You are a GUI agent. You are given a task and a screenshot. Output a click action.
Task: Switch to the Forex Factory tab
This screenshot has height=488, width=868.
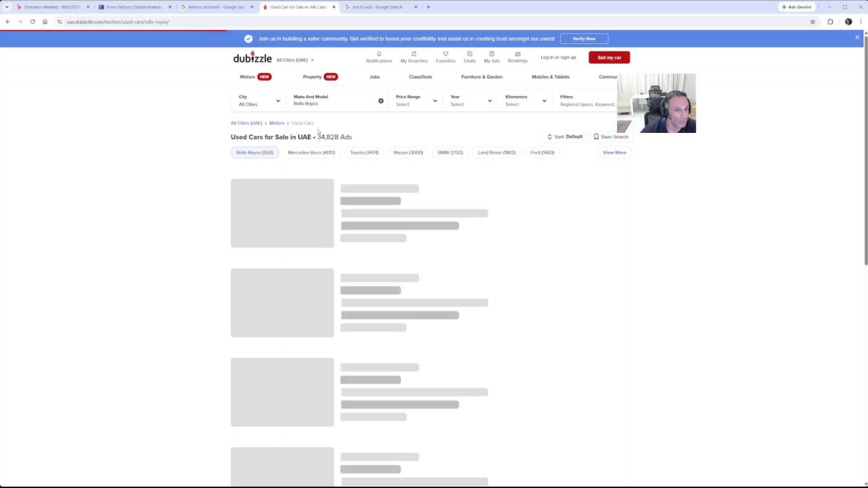(134, 7)
